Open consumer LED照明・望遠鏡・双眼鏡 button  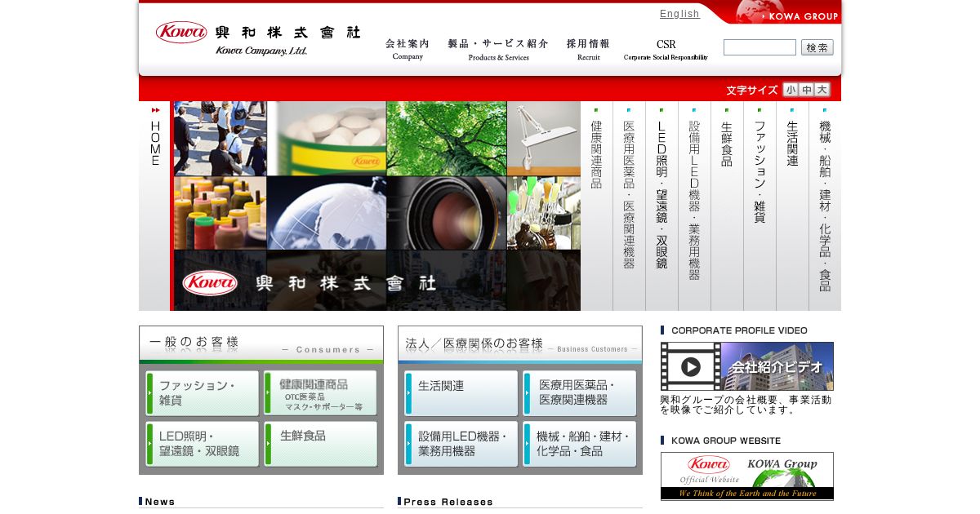point(203,444)
